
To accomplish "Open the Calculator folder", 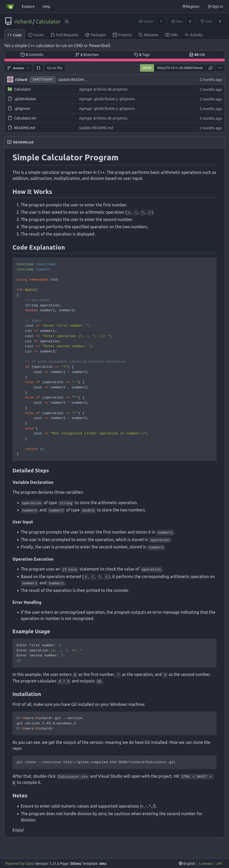I will [22, 89].
